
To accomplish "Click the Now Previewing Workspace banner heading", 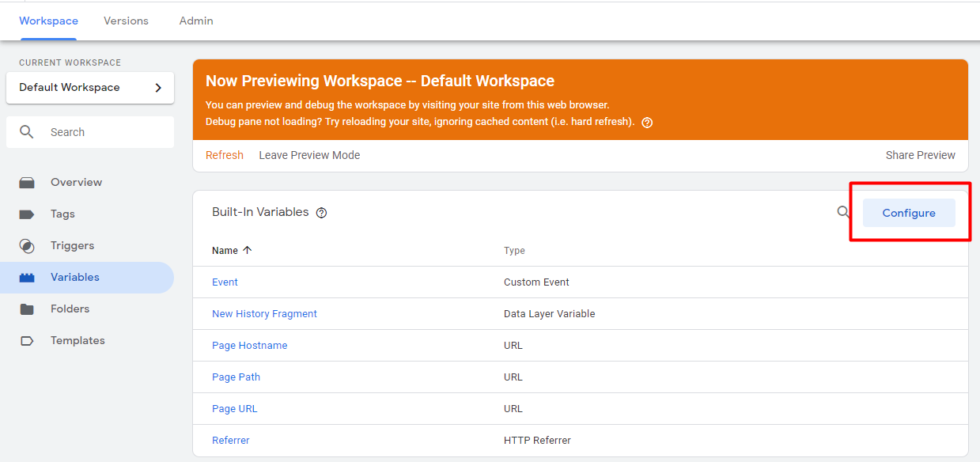I will 380,81.
